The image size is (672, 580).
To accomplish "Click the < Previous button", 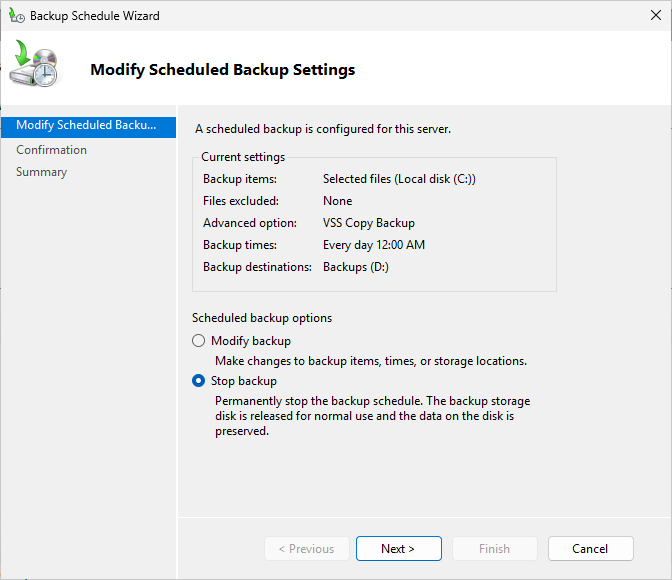I will [x=306, y=548].
